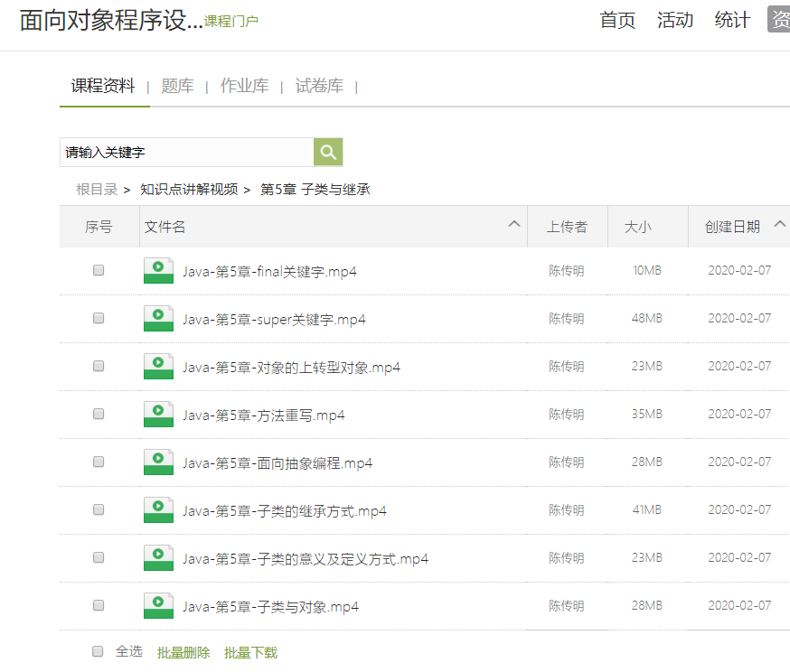Screen dimensions: 790x672
Task: Click video icon for 对象的上转型对象.mp4
Action: point(158,366)
